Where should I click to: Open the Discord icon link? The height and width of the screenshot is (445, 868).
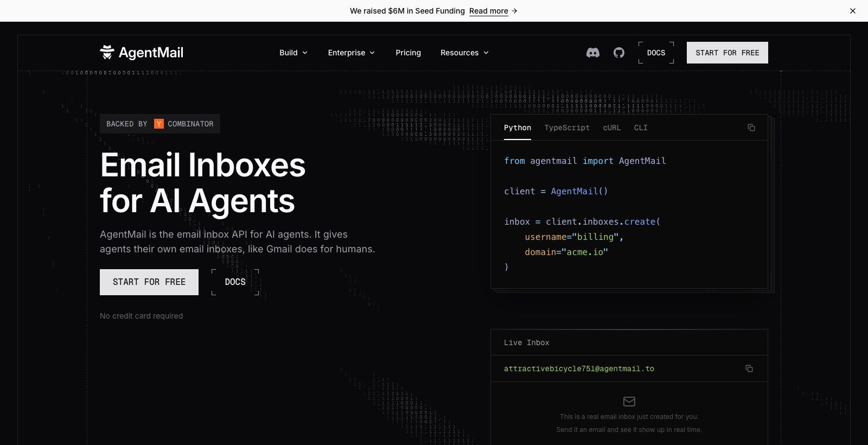click(592, 53)
